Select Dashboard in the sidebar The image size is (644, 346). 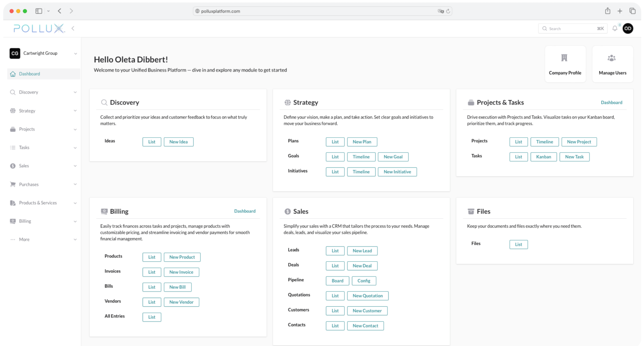click(x=30, y=74)
